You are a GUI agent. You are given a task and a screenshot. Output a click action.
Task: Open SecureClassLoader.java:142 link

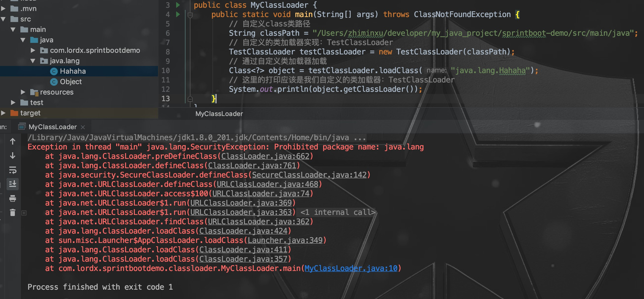[x=309, y=175]
